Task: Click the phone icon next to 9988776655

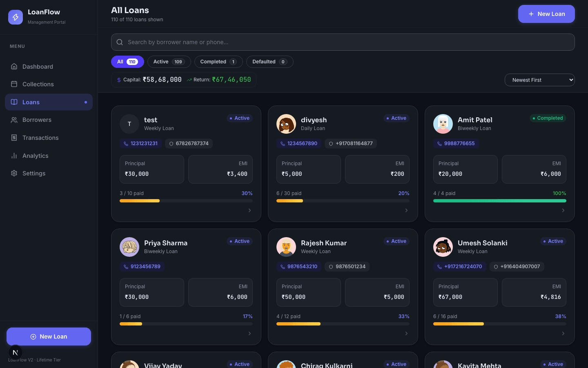Action: click(x=439, y=144)
